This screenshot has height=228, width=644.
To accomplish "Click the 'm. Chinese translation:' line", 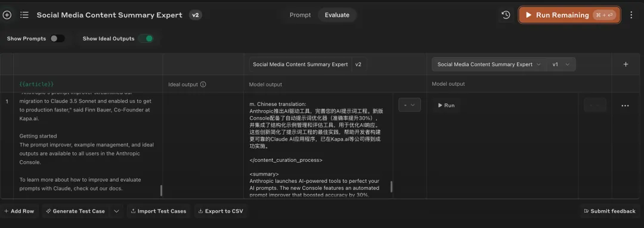I will 278,104.
